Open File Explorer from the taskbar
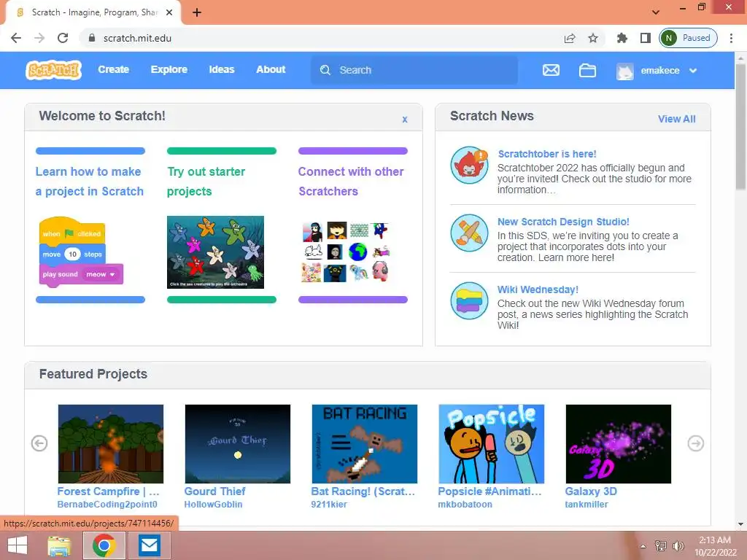Image resolution: width=747 pixels, height=560 pixels. coord(60,545)
